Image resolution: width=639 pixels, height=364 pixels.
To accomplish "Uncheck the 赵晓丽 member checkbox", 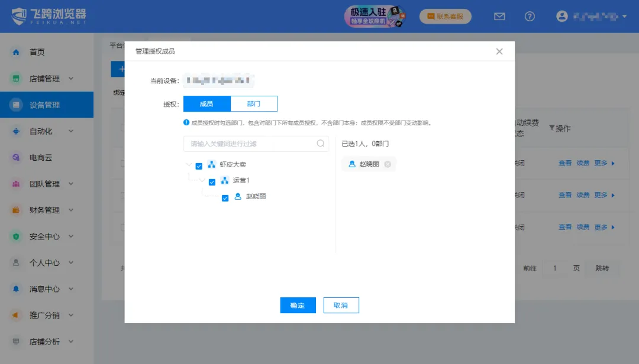I will [x=225, y=199].
